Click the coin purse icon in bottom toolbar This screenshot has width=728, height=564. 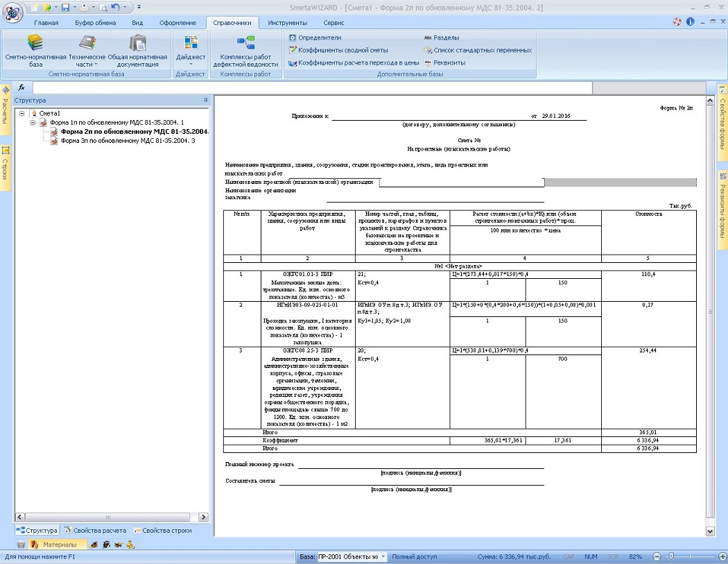tap(131, 545)
